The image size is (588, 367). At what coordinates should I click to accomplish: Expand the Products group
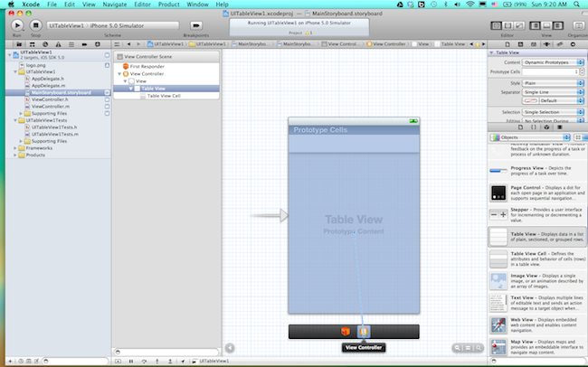(15, 155)
